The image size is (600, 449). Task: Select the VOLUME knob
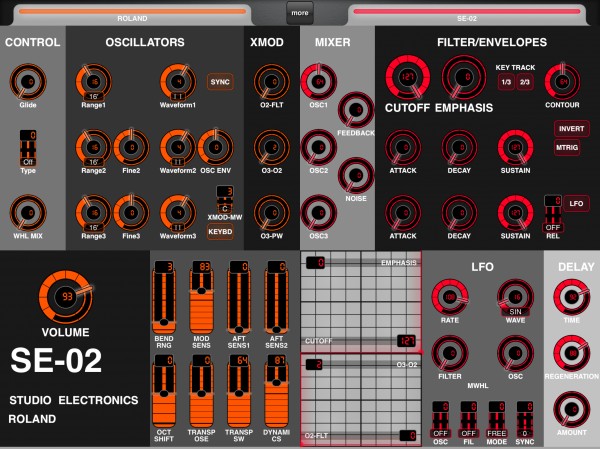click(66, 297)
